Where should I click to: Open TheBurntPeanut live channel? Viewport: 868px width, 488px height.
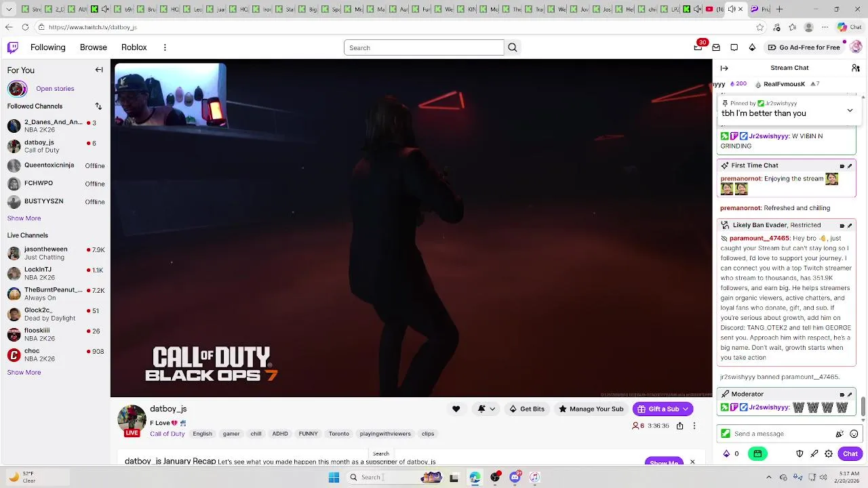click(55, 294)
